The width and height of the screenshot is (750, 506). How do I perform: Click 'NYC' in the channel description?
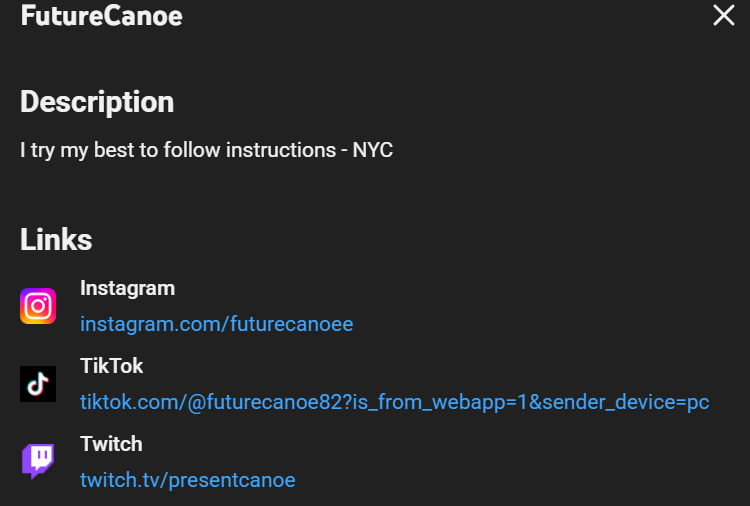(373, 150)
